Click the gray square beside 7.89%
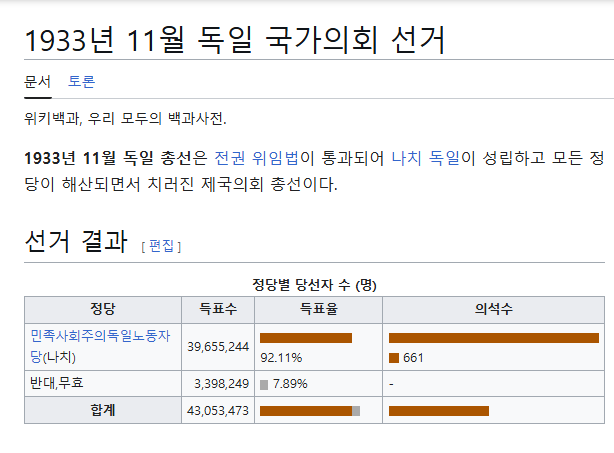The height and width of the screenshot is (453, 614). tap(264, 384)
